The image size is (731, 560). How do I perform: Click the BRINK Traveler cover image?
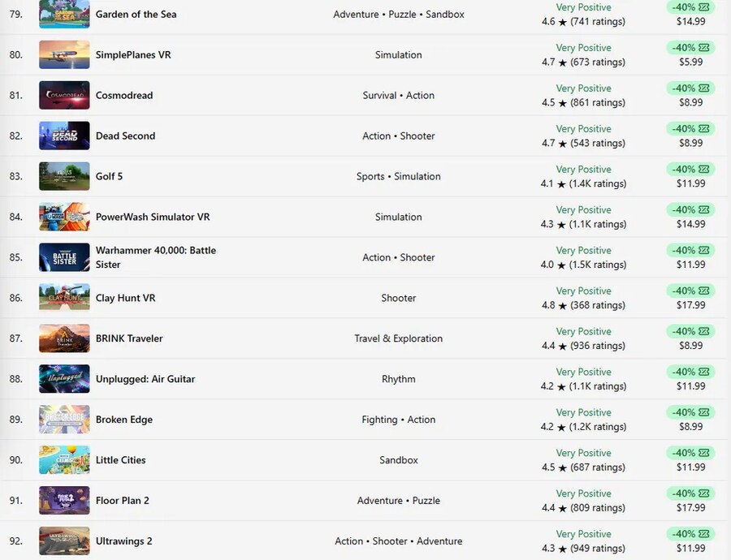click(64, 338)
